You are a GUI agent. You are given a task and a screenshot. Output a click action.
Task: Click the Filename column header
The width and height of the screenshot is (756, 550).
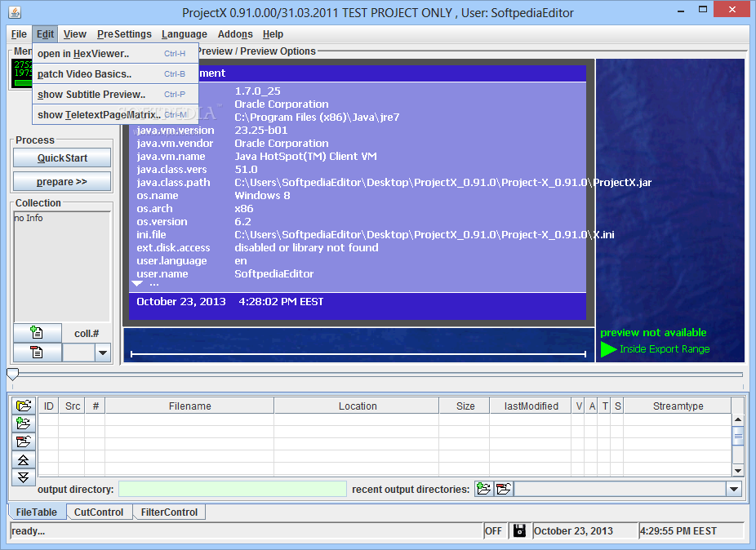(190, 406)
